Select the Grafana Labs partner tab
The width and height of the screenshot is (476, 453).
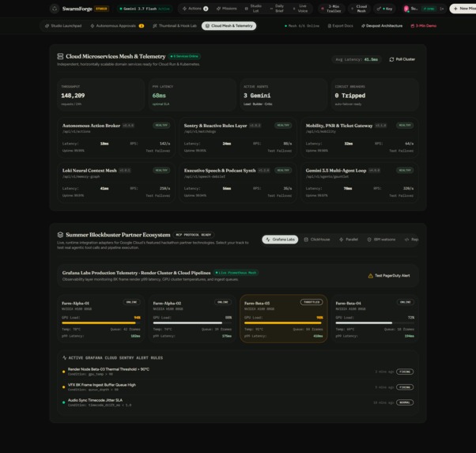pos(280,240)
